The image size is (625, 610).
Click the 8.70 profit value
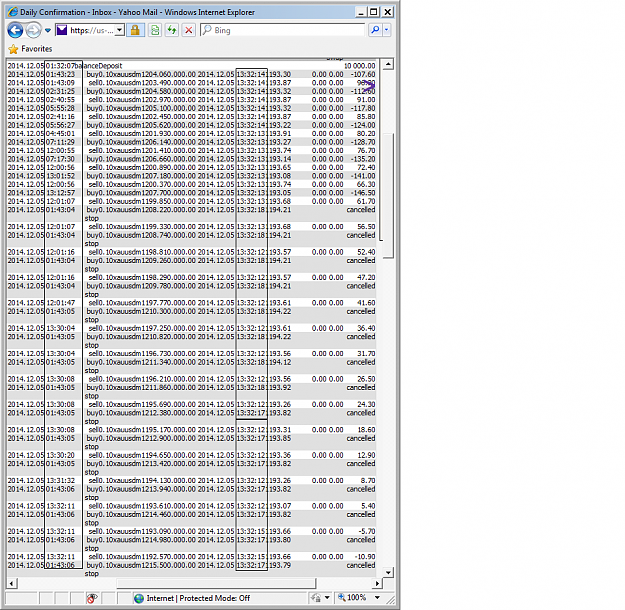click(x=368, y=480)
